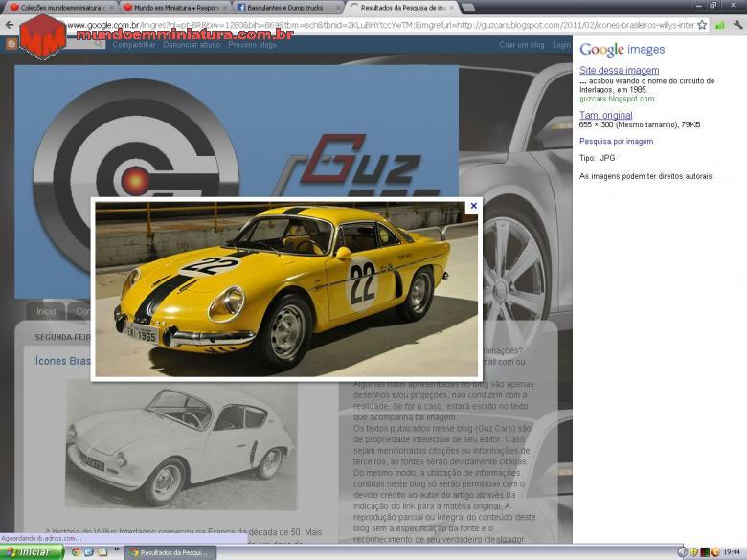The image size is (747, 560).
Task: Switch to Mundo em Miniatura tab
Action: point(172,7)
